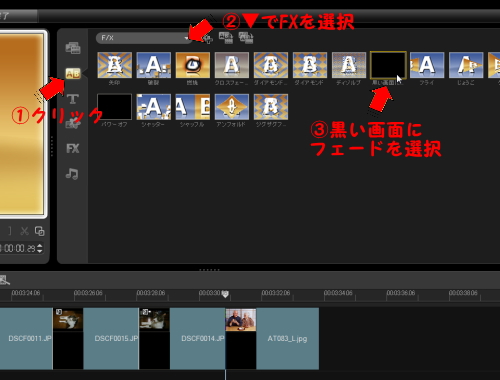Click the mark-out bracket under the preview
The image size is (500, 380).
[x=10, y=231]
